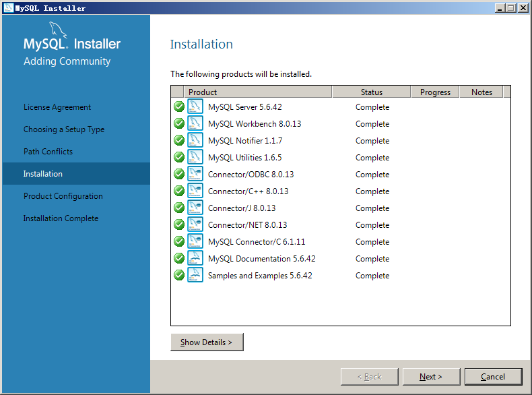The image size is (532, 395).
Task: Click the MySQL Utilities 1.6.5 product icon
Action: [x=195, y=157]
